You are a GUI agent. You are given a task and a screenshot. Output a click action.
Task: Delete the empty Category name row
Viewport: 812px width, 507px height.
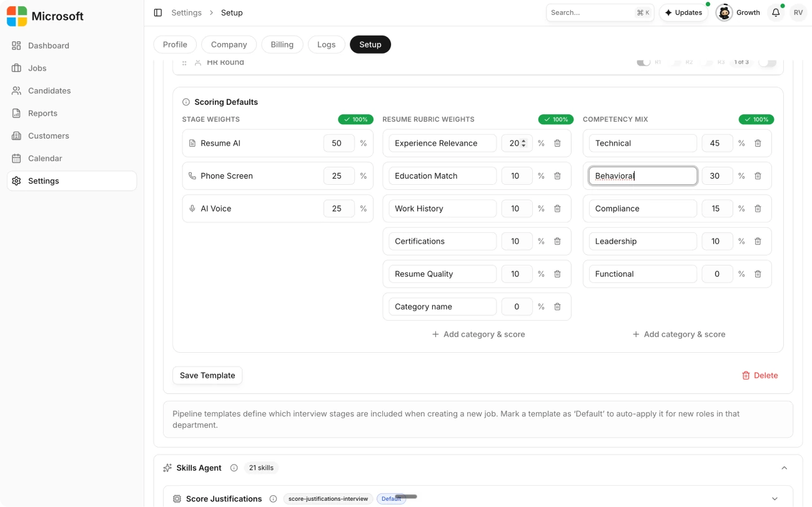pyautogui.click(x=557, y=307)
